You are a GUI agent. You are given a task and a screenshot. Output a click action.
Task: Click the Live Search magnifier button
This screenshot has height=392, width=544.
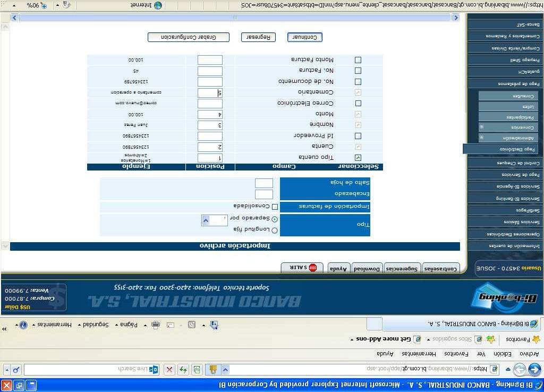coord(16,370)
